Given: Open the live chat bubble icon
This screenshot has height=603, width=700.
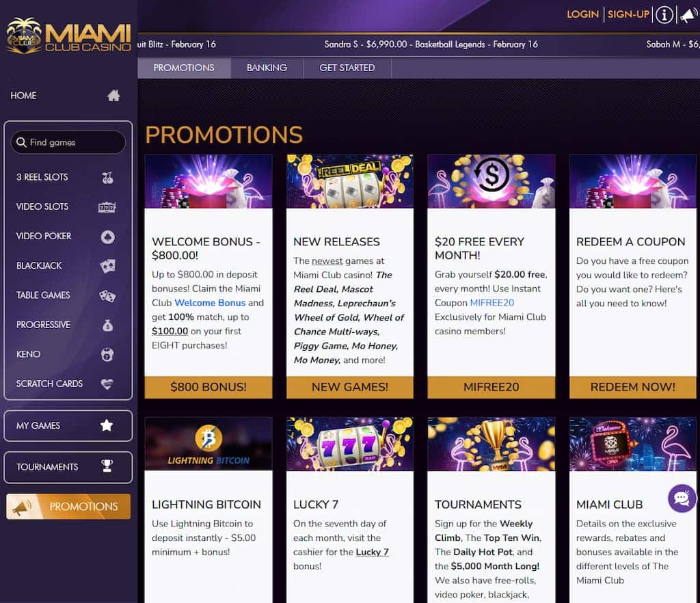Looking at the screenshot, I should (x=682, y=498).
